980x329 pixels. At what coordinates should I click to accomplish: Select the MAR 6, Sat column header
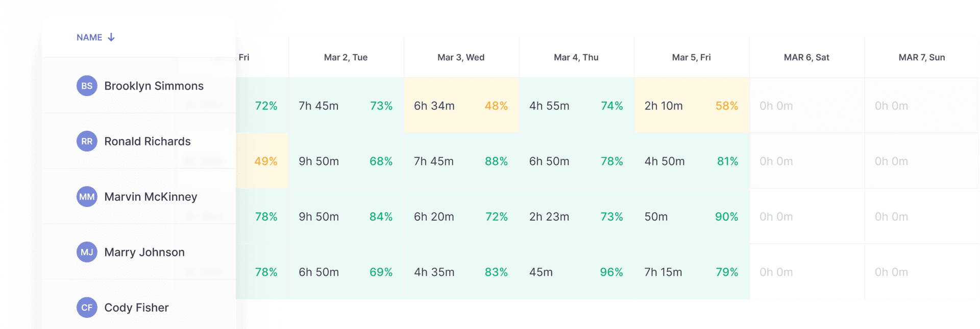(x=806, y=57)
